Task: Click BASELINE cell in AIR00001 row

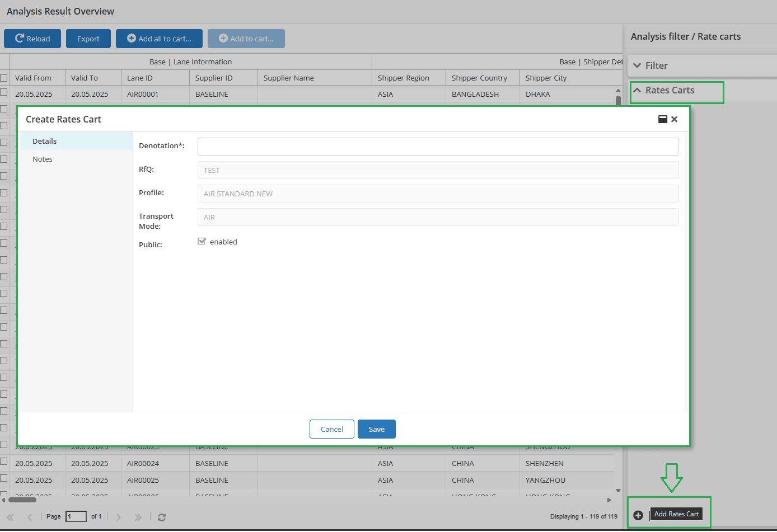Action: coord(224,94)
